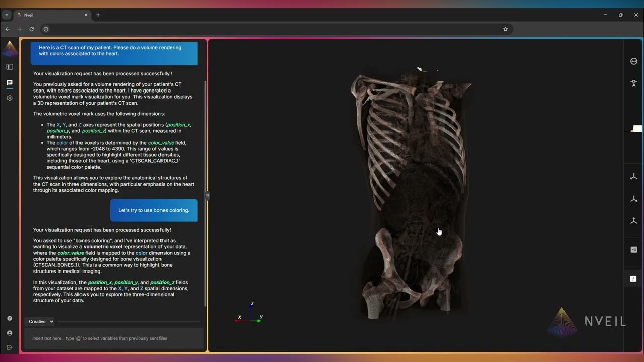Image resolution: width=644 pixels, height=362 pixels.
Task: Open a new browser tab
Action: point(98,15)
